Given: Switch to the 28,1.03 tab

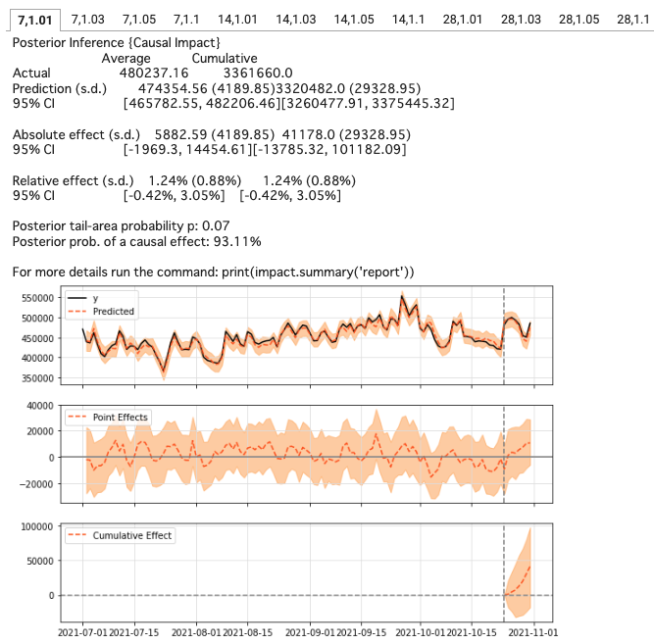Looking at the screenshot, I should [x=521, y=20].
